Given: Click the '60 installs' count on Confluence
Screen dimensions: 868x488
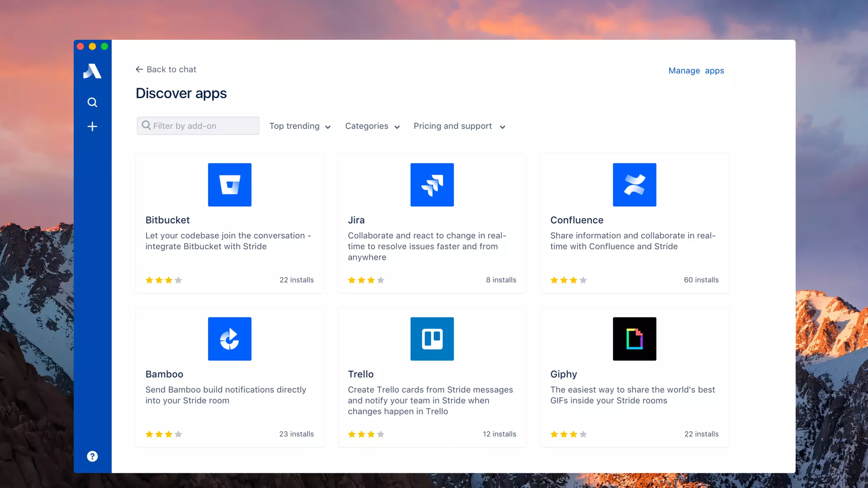Looking at the screenshot, I should 701,280.
